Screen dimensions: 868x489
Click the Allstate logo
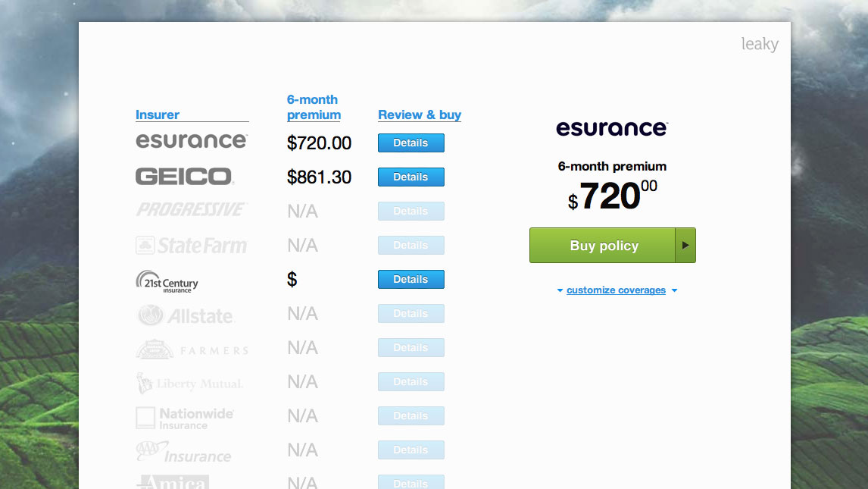pyautogui.click(x=186, y=315)
